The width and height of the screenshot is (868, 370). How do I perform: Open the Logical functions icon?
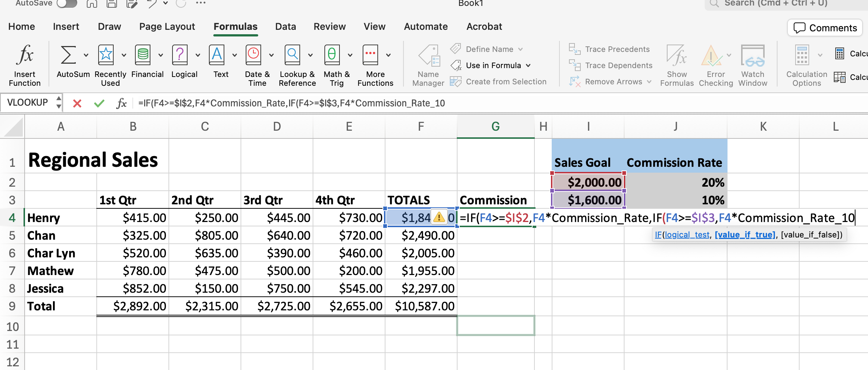[180, 55]
